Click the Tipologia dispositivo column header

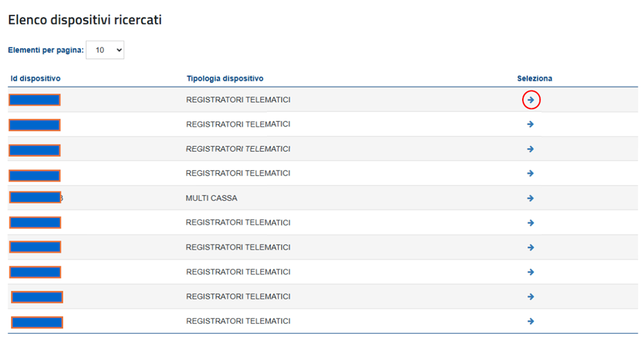click(x=225, y=78)
